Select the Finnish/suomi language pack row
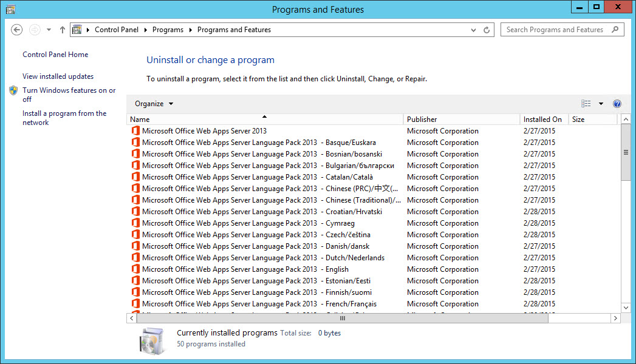The height and width of the screenshot is (364, 636). click(373, 292)
